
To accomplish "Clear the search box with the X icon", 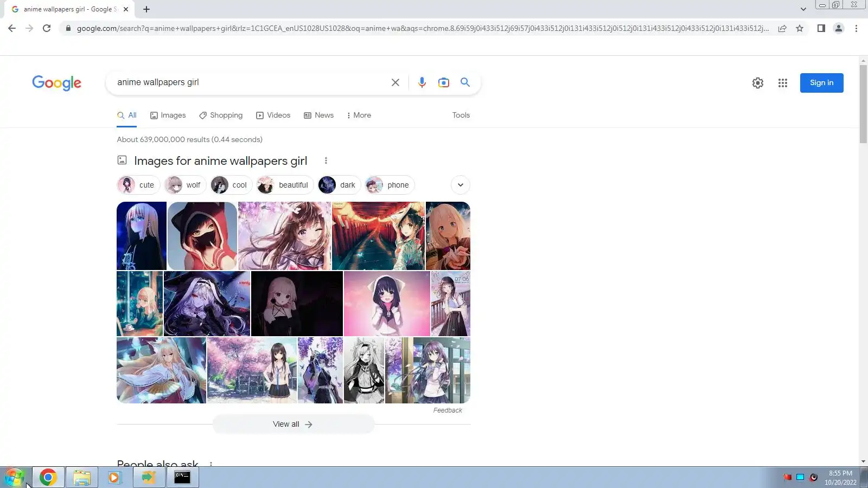I will pyautogui.click(x=395, y=82).
